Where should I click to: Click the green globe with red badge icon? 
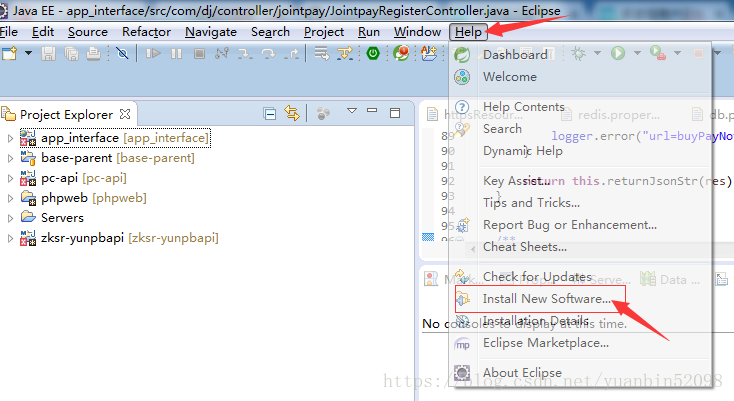pos(401,53)
